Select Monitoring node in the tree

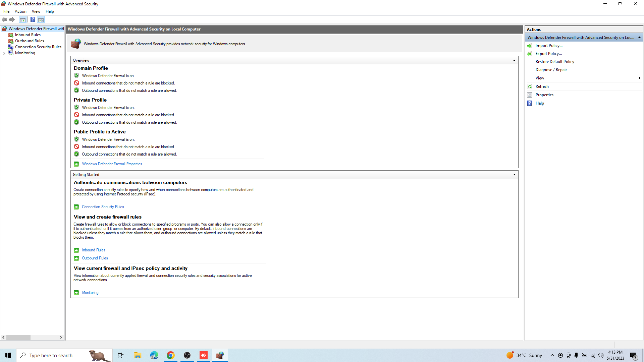[25, 53]
